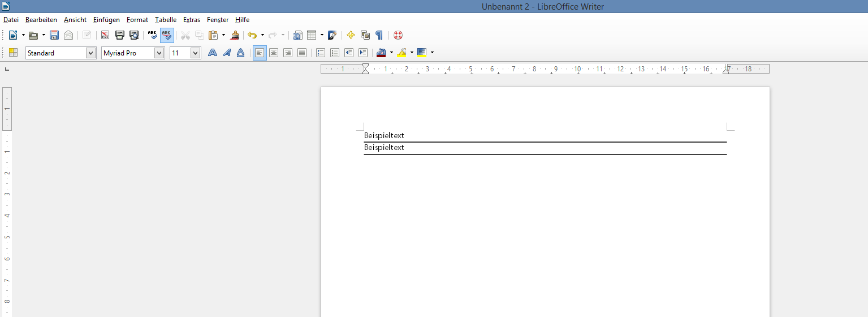Screen dimensions: 868x317
Task: Toggle formatting marks pilcrow icon
Action: point(379,35)
